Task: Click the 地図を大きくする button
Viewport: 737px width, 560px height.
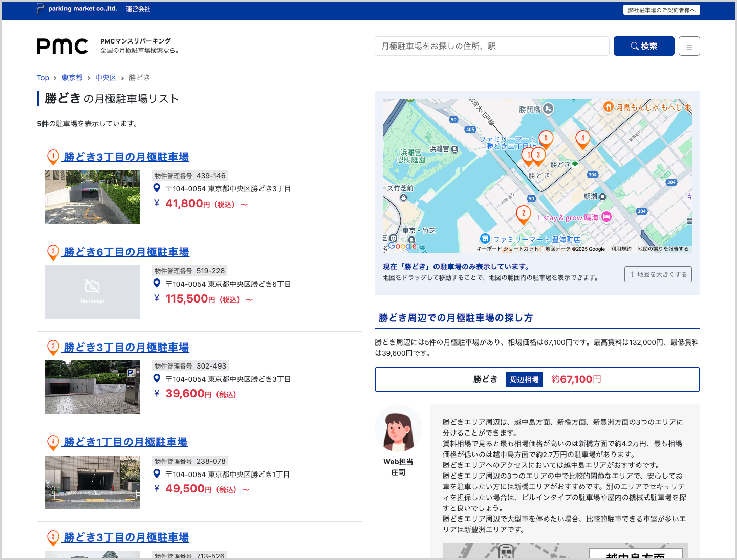Action: point(658,274)
